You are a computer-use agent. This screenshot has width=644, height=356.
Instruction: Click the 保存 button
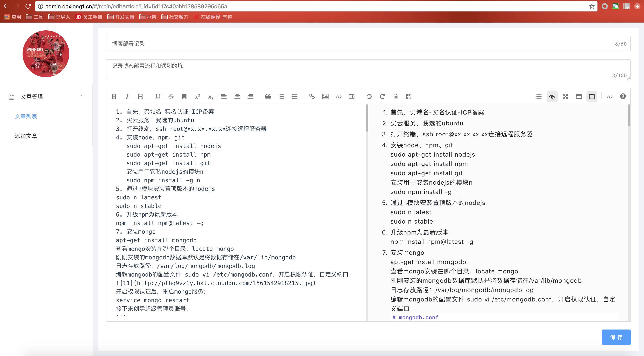pos(616,337)
